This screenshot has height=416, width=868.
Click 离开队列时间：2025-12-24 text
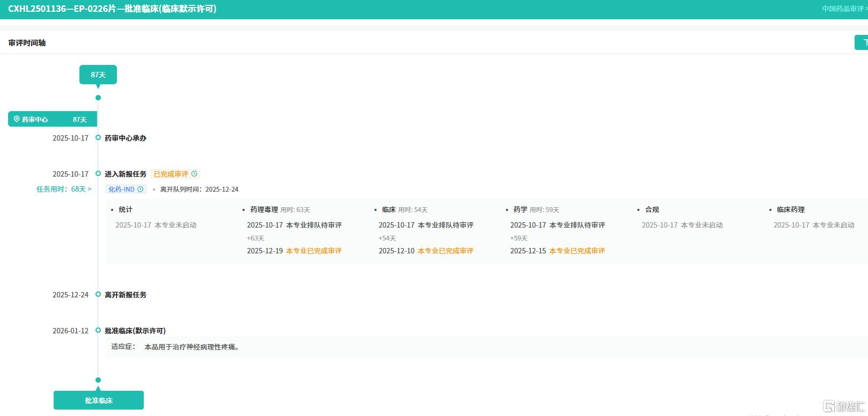coord(199,189)
